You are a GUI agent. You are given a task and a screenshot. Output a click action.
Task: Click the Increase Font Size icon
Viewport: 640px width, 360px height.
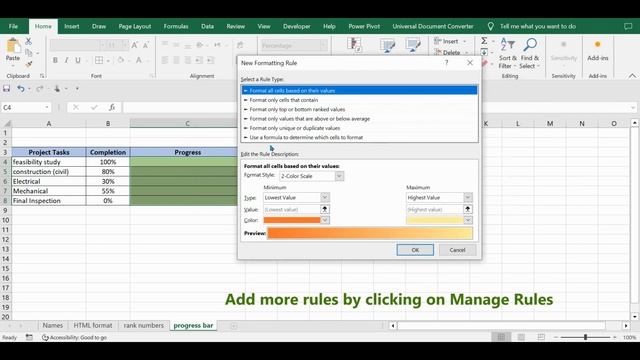click(134, 45)
